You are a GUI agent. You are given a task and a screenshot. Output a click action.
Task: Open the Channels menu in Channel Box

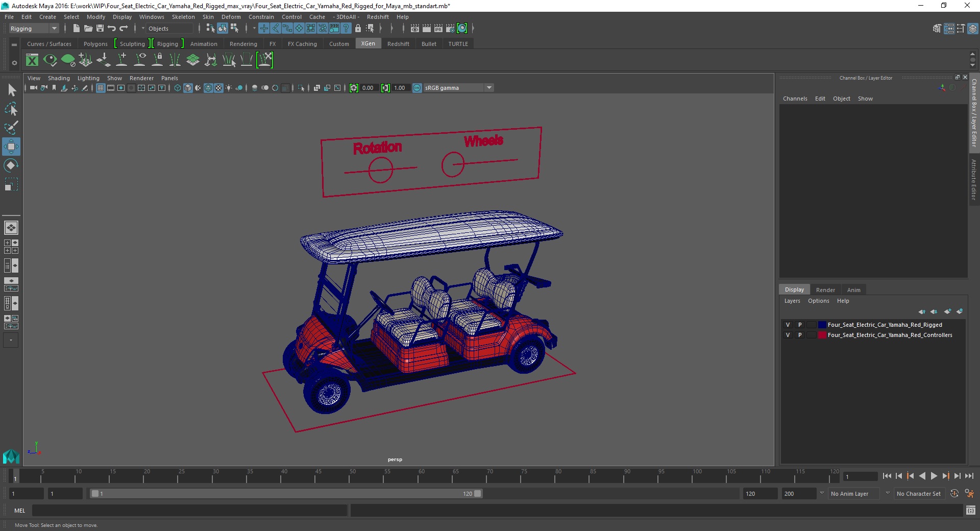[x=795, y=99]
